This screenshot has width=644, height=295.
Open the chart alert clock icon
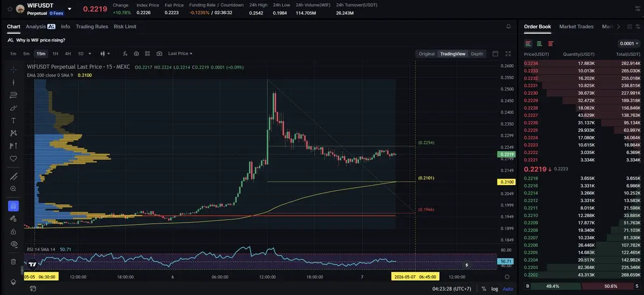click(136, 54)
